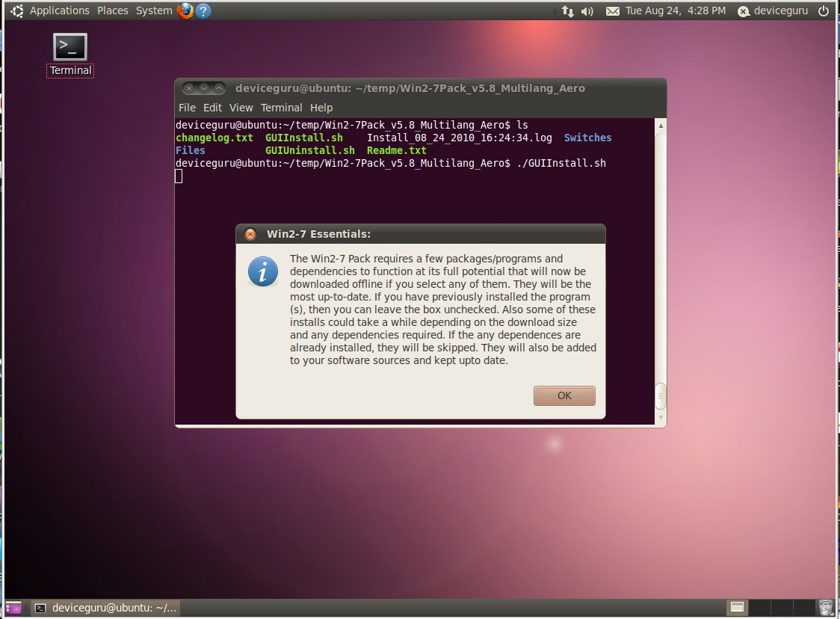Minimize the terminal window from the title bar
This screenshot has height=619, width=840.
point(203,88)
